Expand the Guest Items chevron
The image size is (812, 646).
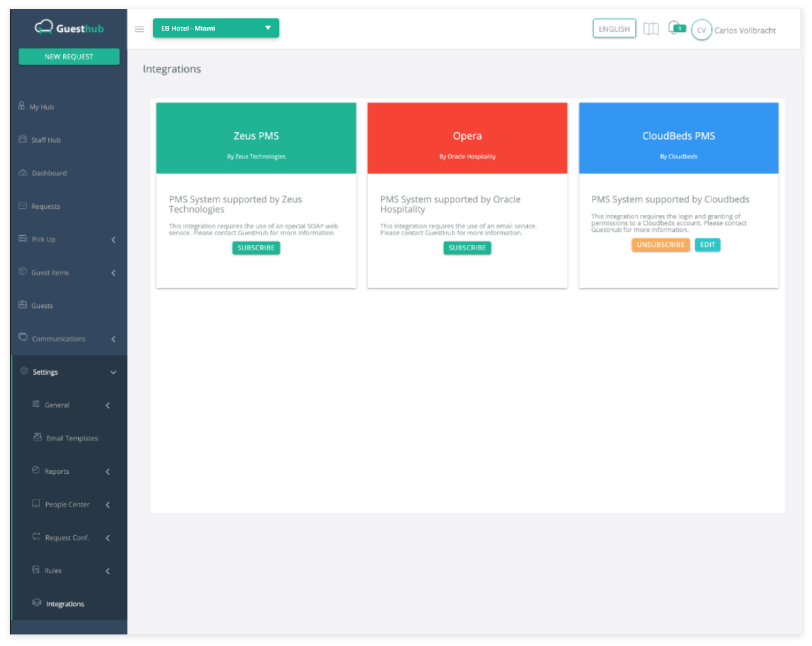point(113,273)
